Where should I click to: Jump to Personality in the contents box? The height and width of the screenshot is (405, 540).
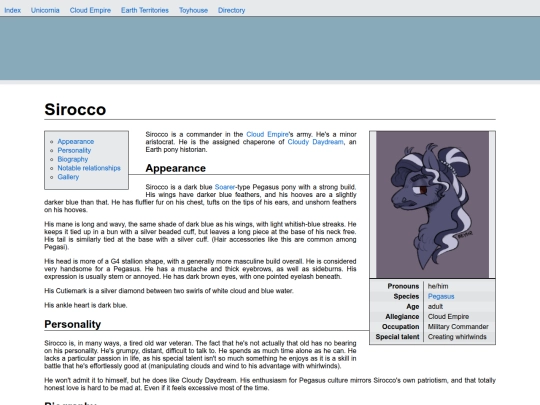(74, 150)
